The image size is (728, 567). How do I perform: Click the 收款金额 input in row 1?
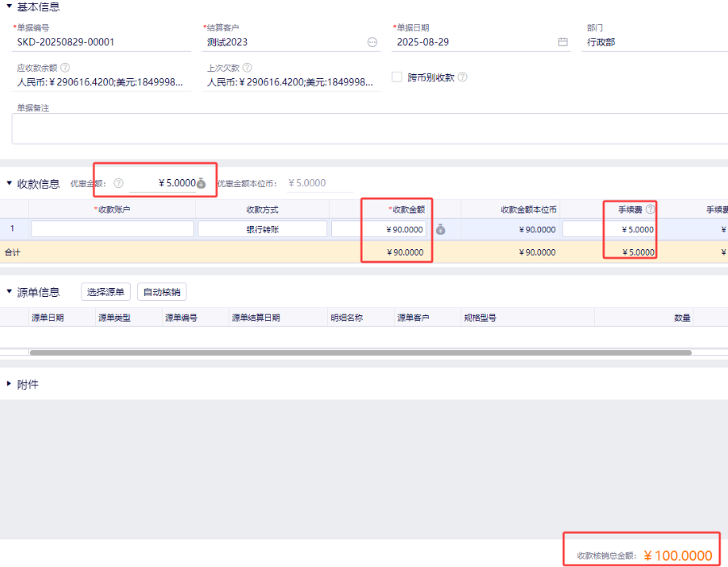[379, 229]
